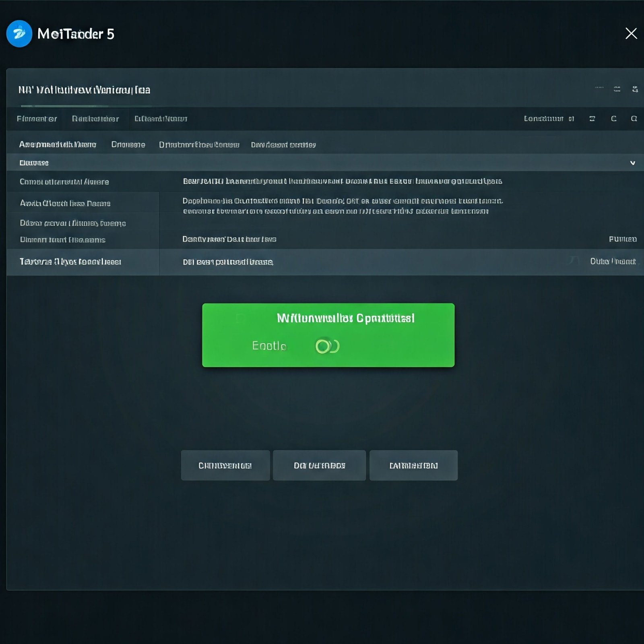
Task: Select the 'Dlerar prerval Dlttaes' sidebar row
Action: coord(83,223)
